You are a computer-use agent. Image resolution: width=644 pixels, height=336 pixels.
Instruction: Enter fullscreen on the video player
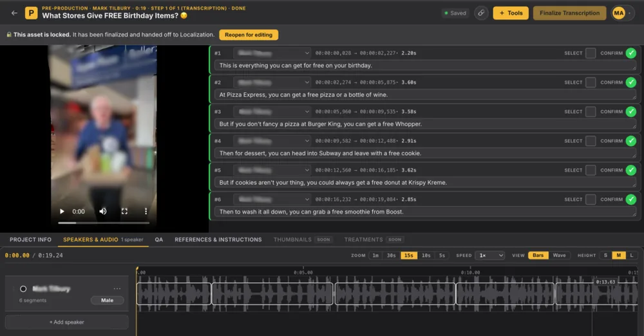click(124, 212)
